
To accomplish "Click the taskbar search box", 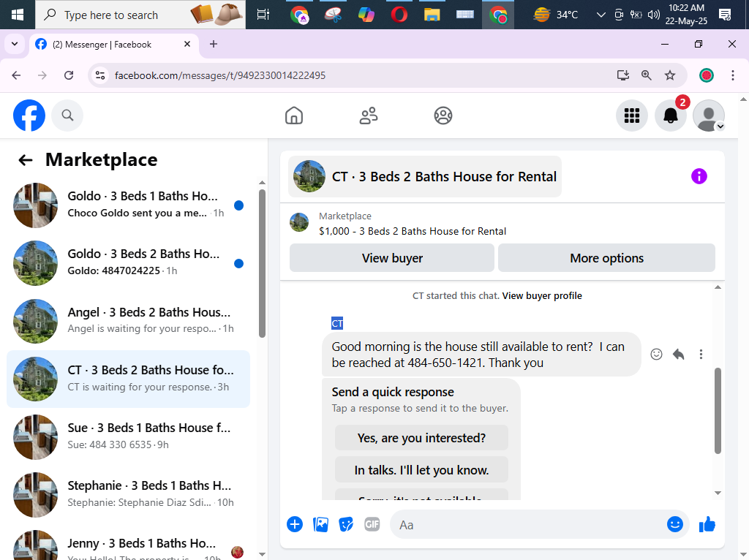I will [x=140, y=15].
